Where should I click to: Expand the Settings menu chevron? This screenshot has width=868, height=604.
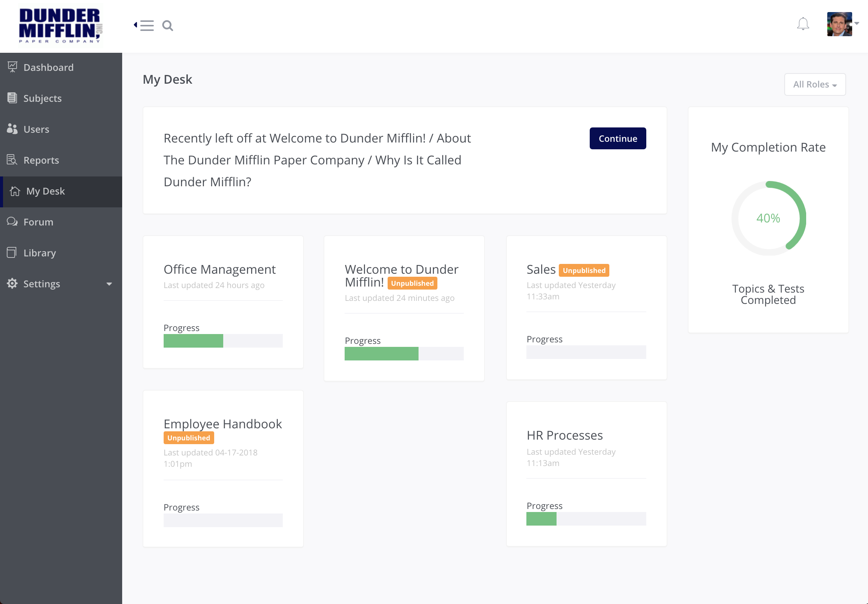point(110,284)
